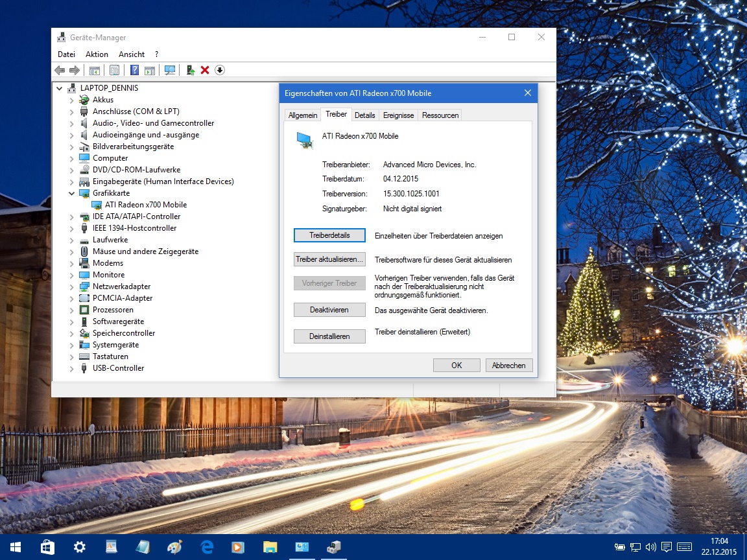Open the Store icon on taskbar

47,547
